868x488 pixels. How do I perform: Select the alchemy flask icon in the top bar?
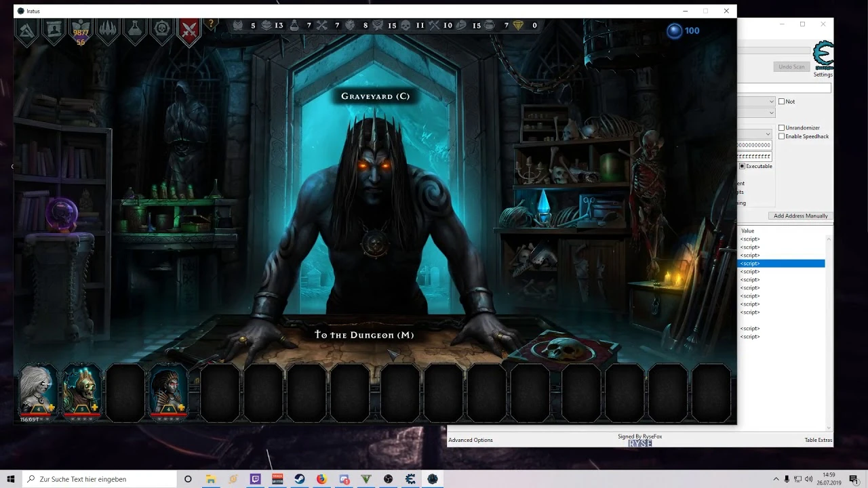point(135,29)
